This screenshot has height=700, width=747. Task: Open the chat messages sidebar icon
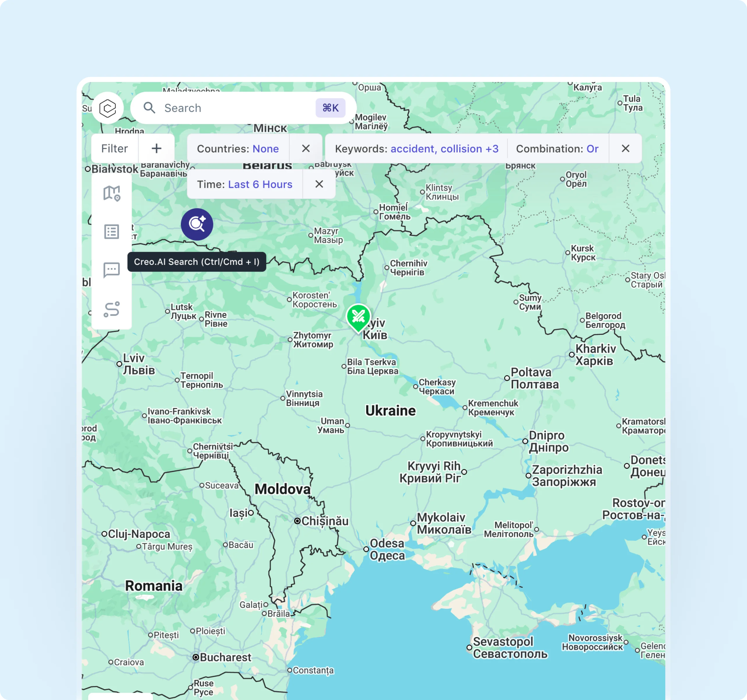[x=111, y=269]
